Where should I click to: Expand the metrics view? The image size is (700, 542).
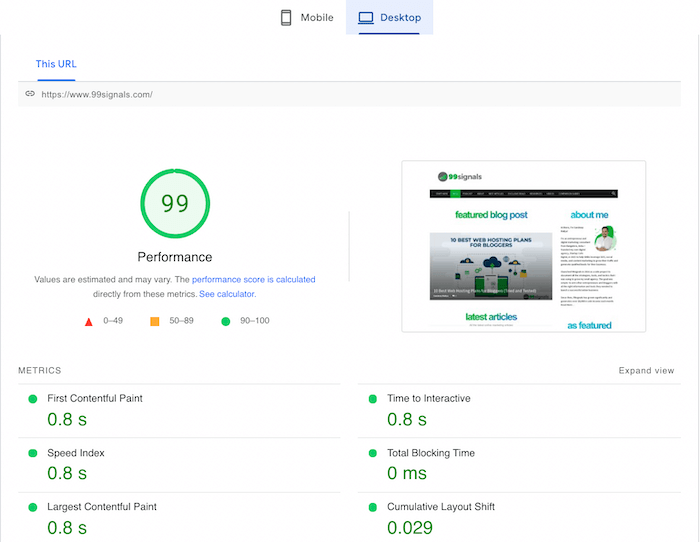(646, 371)
